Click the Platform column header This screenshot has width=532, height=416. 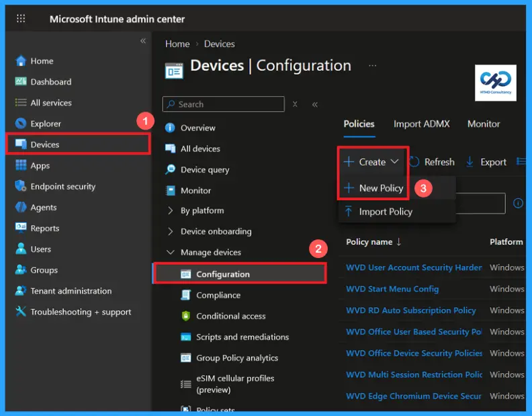click(x=506, y=242)
